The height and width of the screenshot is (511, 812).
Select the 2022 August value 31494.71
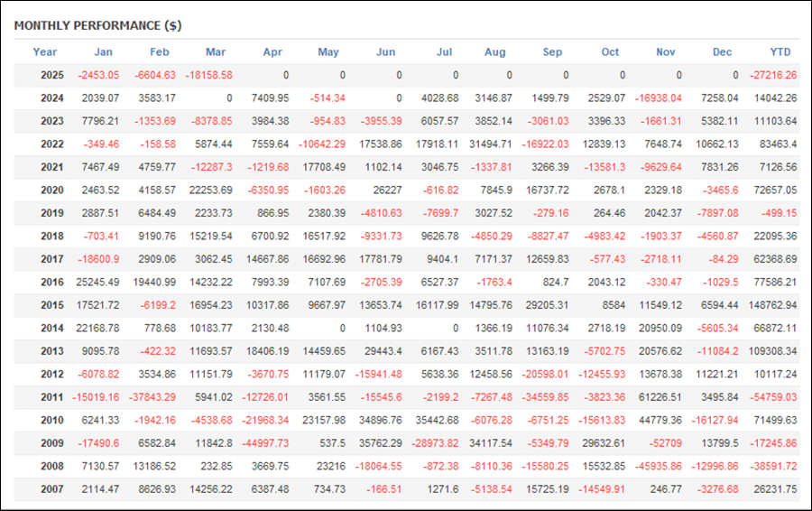[491, 144]
